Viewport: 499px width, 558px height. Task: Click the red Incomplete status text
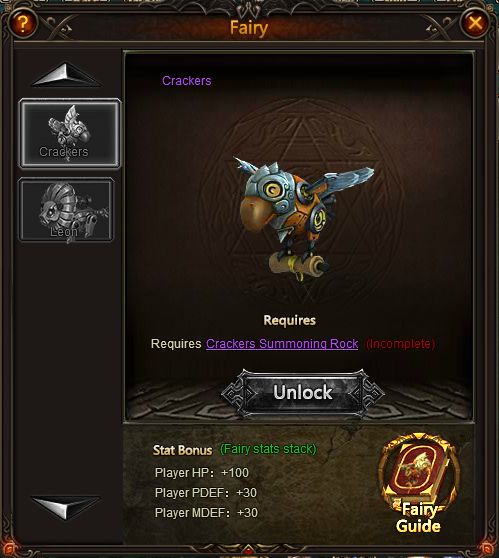pos(400,344)
